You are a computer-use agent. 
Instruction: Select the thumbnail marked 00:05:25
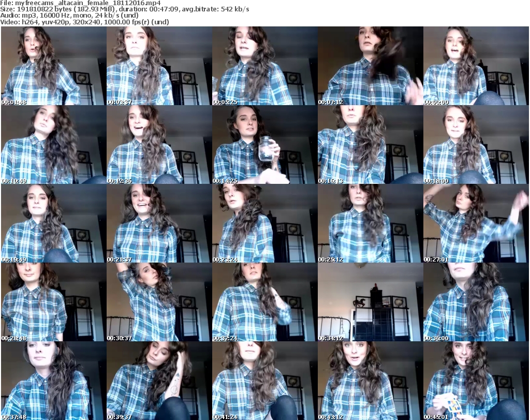(265, 66)
